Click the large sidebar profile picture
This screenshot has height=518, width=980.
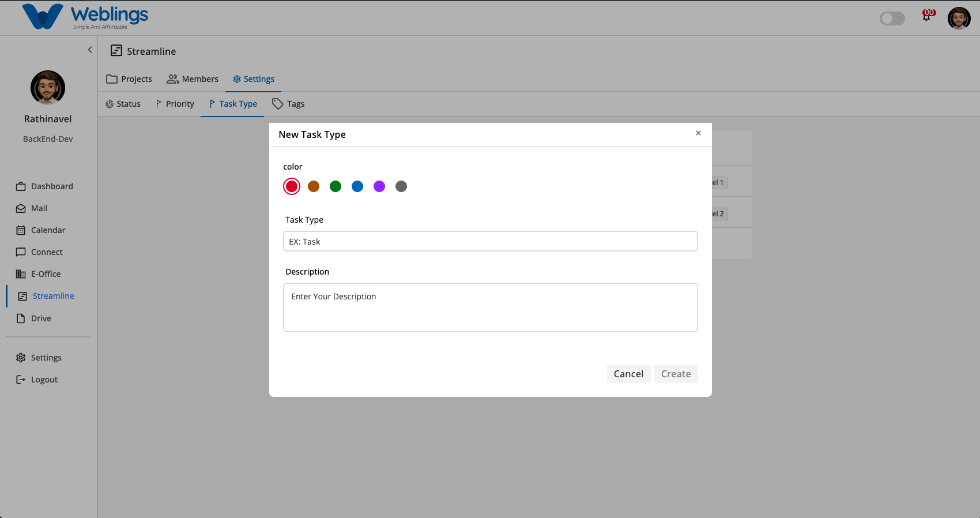[x=48, y=88]
